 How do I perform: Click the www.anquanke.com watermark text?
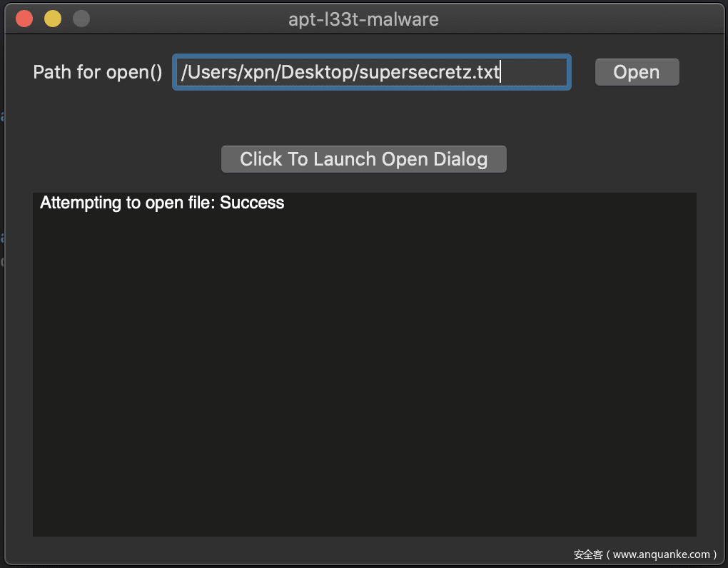tap(664, 554)
